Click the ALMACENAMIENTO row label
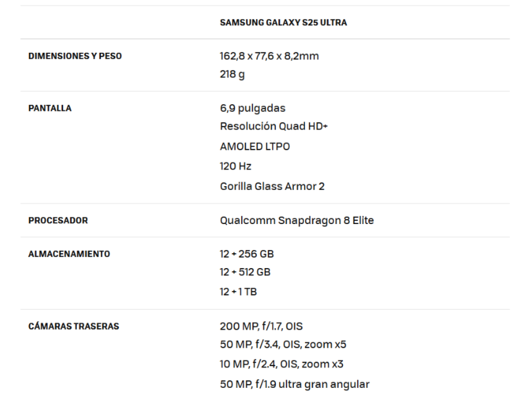This screenshot has width=532, height=399. [69, 254]
